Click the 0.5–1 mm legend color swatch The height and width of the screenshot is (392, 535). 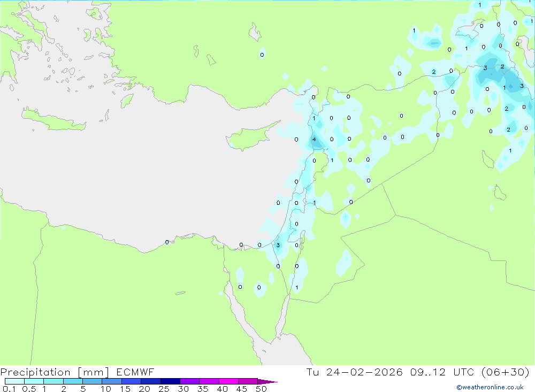(34, 381)
